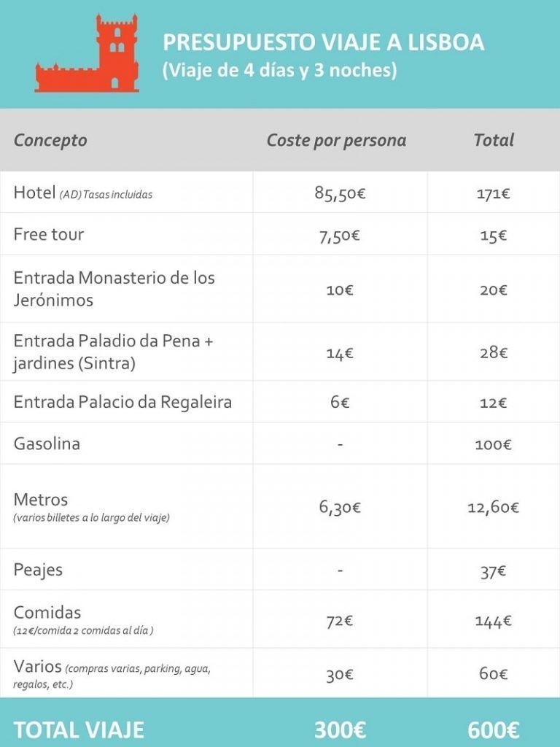Click the 37€ Peajes total
The width and height of the screenshot is (560, 747).
point(493,570)
